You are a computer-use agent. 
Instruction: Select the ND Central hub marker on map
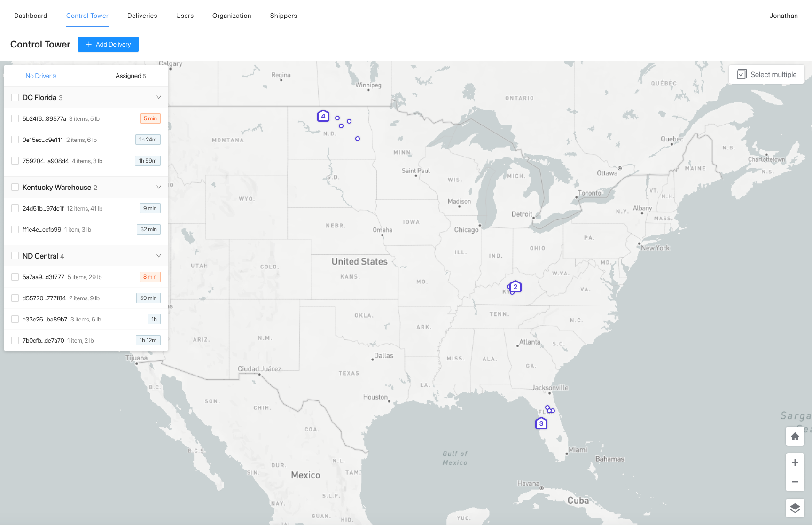[x=323, y=116]
